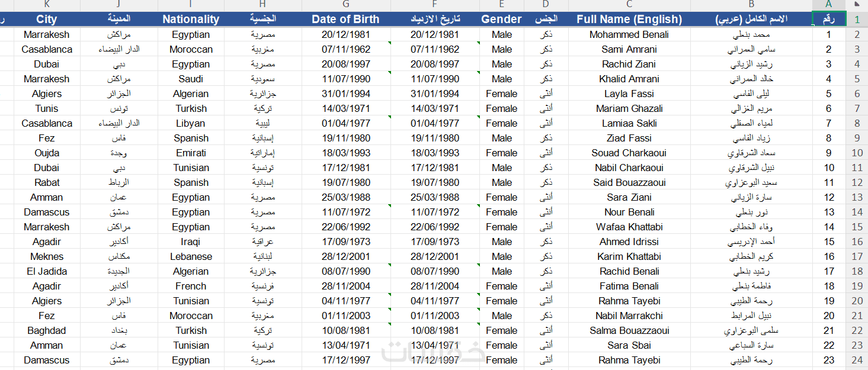Click the Emirati nationality cell

tap(191, 153)
